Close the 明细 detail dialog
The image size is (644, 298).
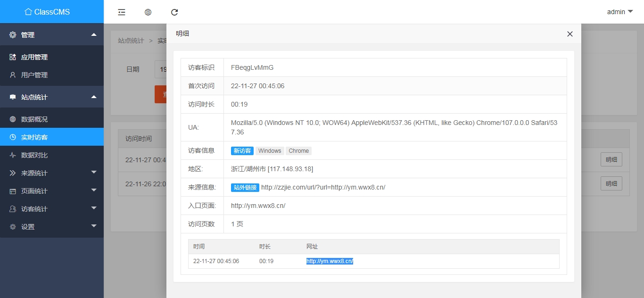click(570, 34)
